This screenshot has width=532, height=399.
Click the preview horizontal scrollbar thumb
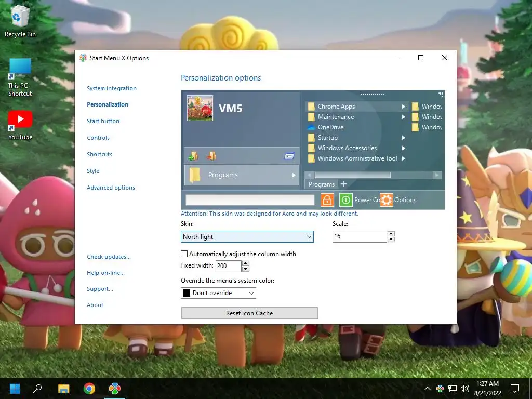pos(353,175)
